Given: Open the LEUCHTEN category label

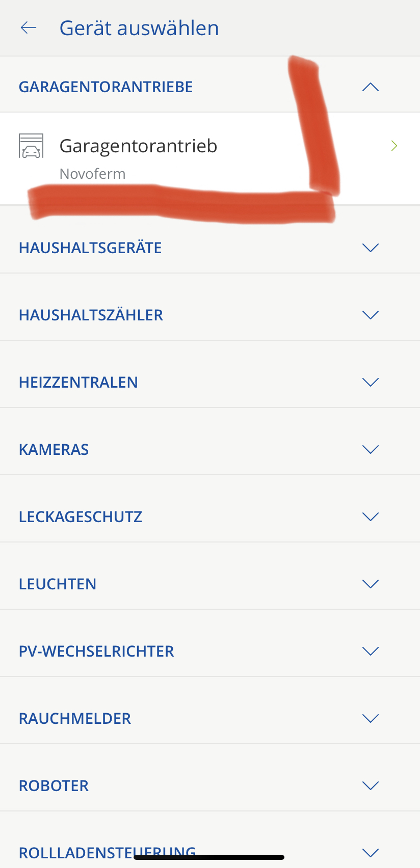Looking at the screenshot, I should 58,584.
